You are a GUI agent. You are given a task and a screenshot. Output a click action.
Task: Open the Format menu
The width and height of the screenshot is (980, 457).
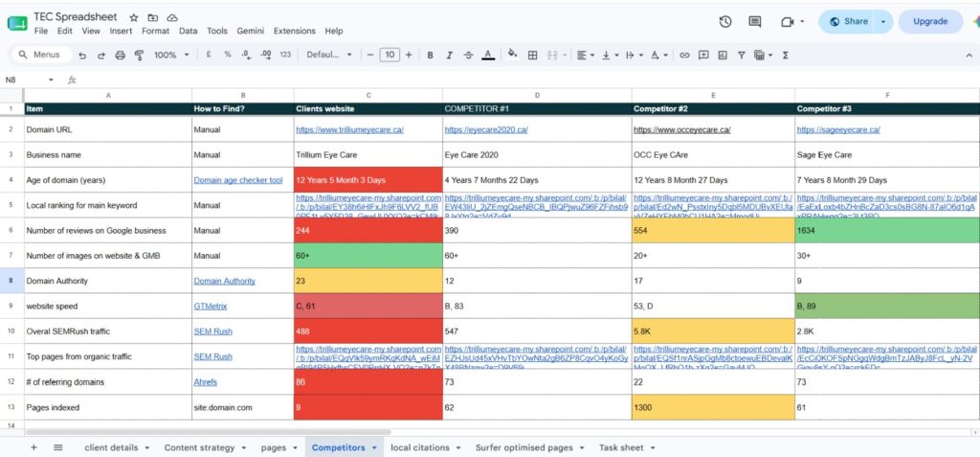(156, 31)
